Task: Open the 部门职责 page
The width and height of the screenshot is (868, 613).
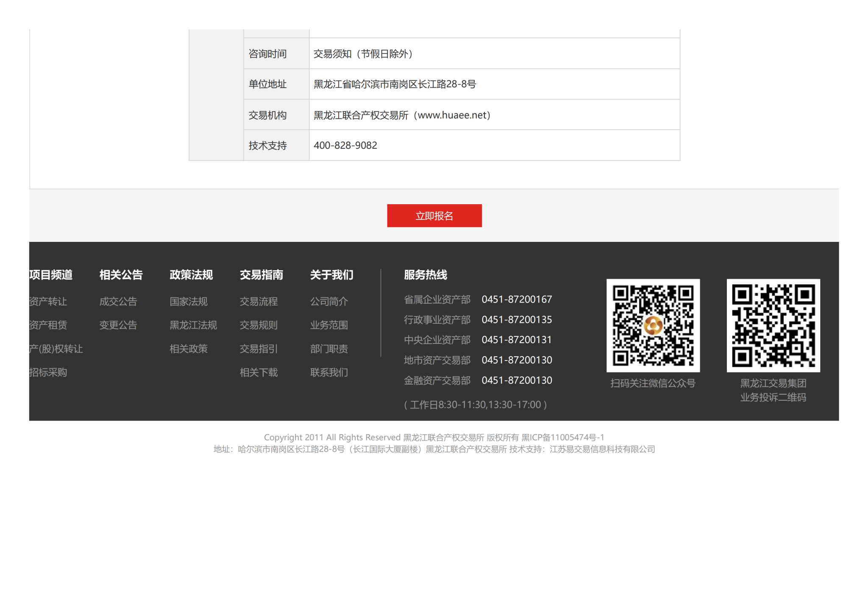Action: tap(329, 349)
